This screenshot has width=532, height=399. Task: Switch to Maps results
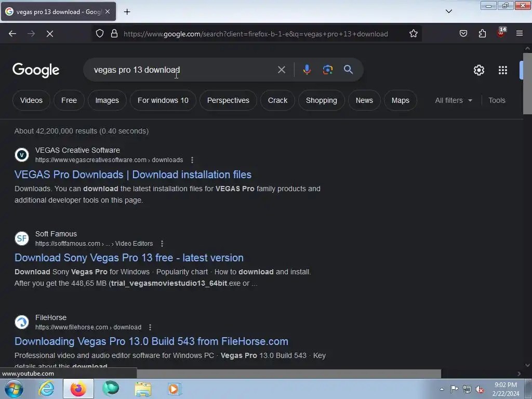401,100
